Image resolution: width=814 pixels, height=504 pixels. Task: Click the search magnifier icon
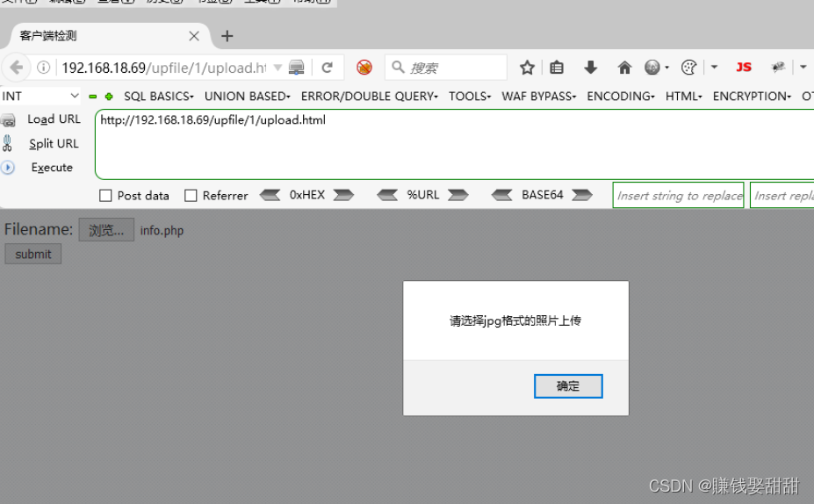(398, 67)
